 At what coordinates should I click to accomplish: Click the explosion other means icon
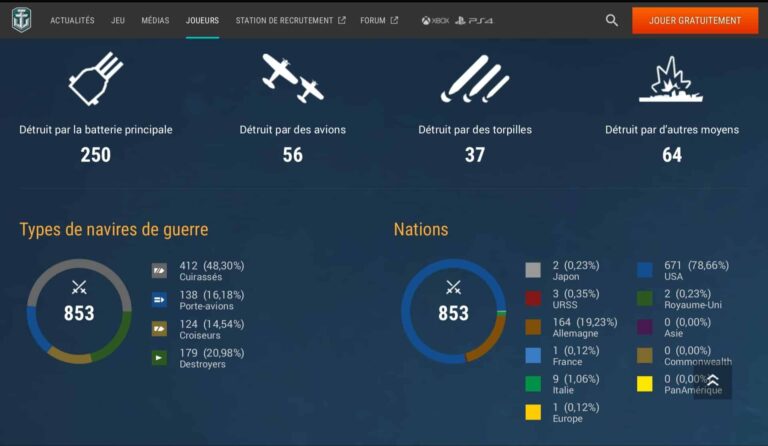pos(671,80)
